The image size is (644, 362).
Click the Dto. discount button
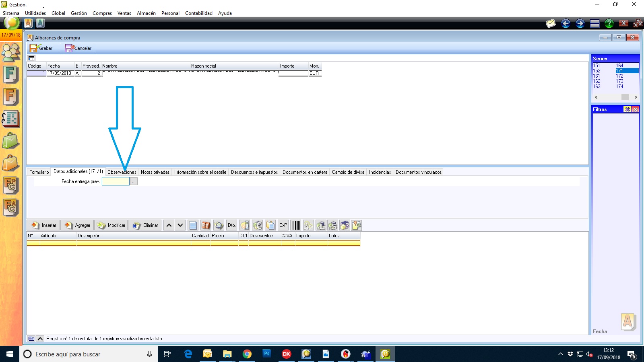coord(231,225)
